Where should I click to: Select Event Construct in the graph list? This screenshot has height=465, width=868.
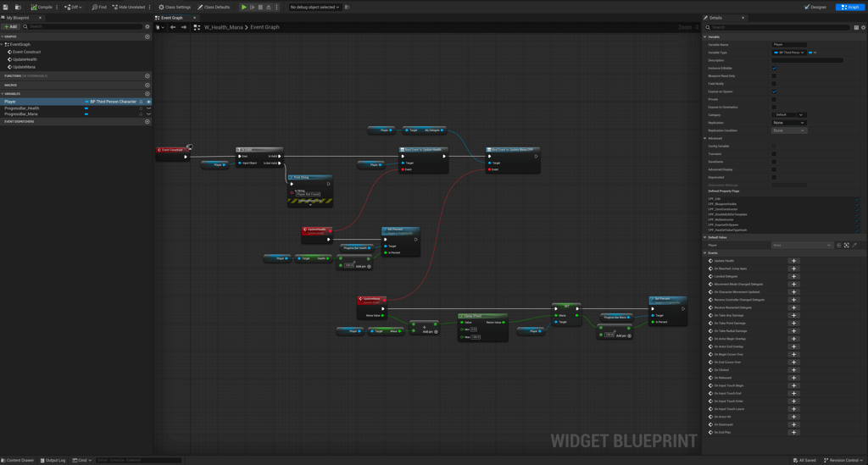26,52
